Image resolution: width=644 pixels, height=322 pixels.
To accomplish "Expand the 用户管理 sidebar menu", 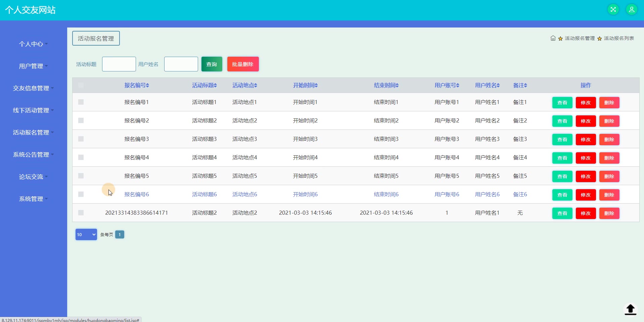I will [33, 66].
